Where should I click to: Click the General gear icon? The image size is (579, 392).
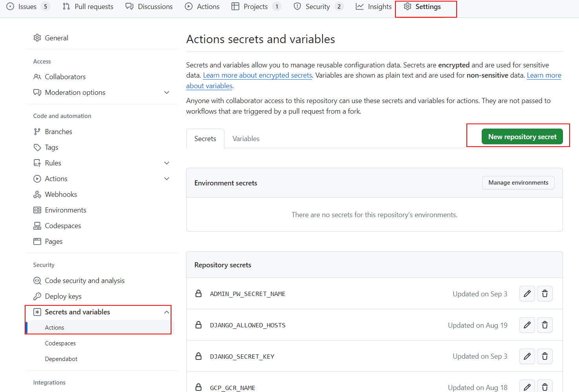[37, 38]
